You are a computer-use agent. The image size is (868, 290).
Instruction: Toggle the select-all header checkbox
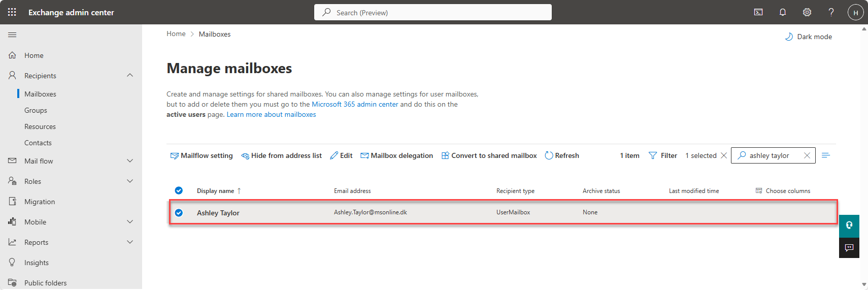coord(179,190)
